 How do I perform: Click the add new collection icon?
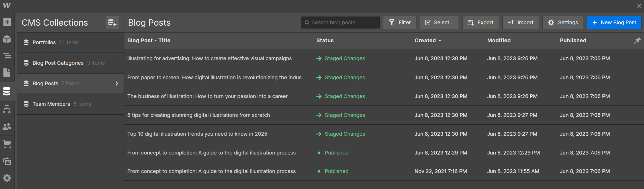pos(112,23)
